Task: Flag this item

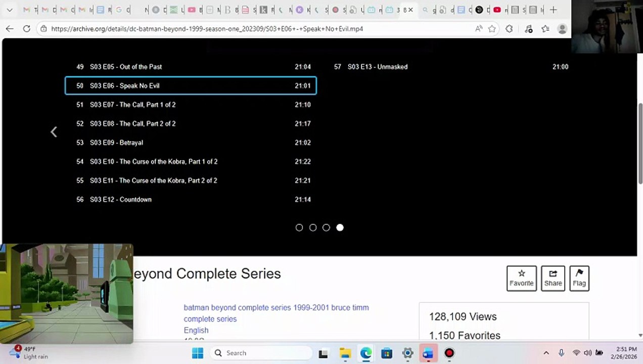Action: click(579, 278)
